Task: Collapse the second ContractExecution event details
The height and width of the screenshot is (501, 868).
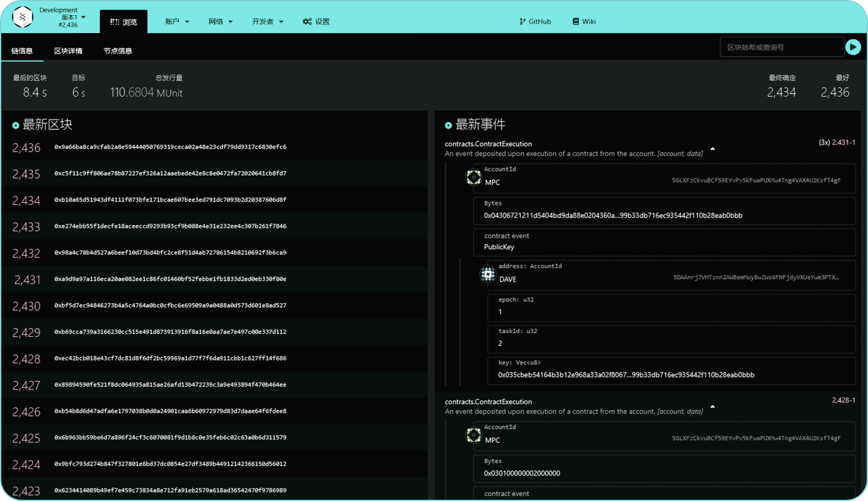Action: [x=713, y=407]
